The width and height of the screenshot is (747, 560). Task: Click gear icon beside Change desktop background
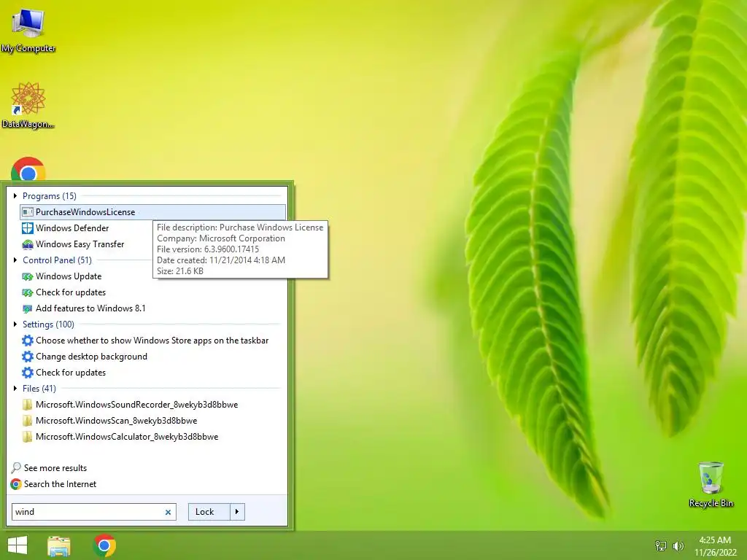point(28,357)
